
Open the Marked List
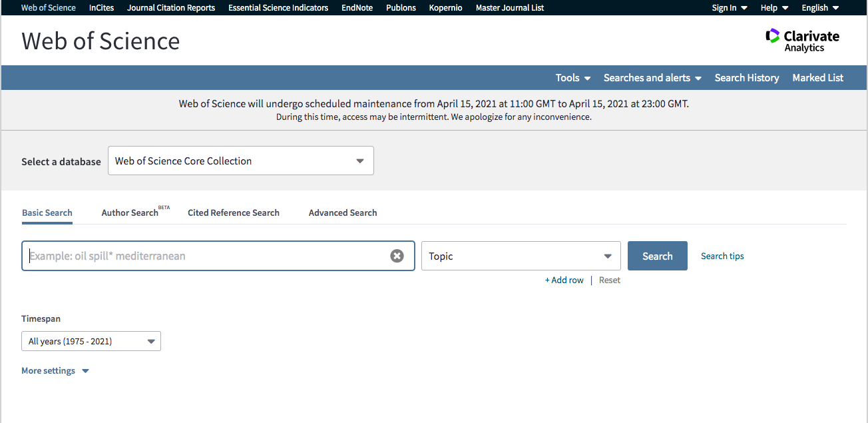[817, 77]
